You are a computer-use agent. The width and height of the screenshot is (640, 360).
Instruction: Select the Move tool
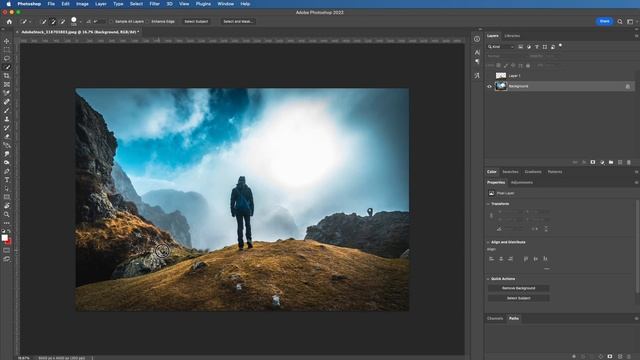7,41
